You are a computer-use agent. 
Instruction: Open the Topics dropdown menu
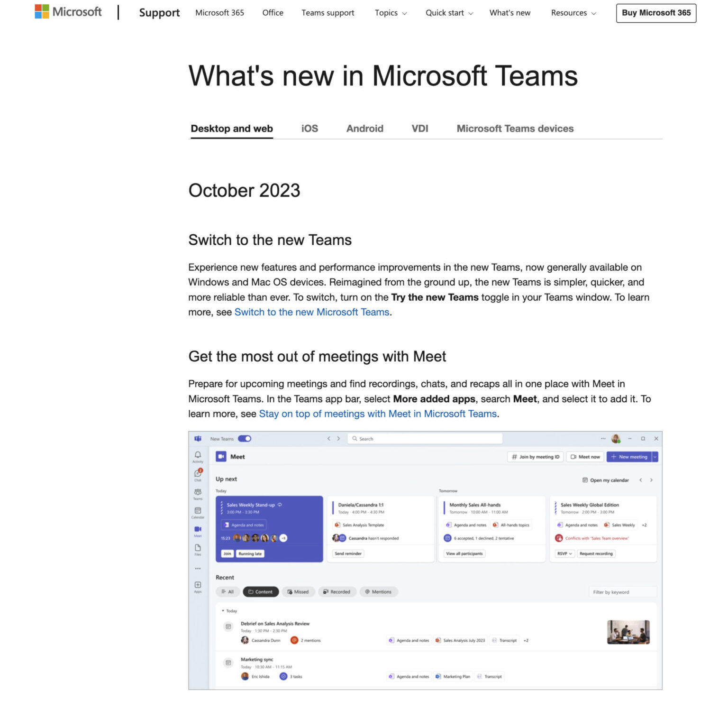[390, 13]
